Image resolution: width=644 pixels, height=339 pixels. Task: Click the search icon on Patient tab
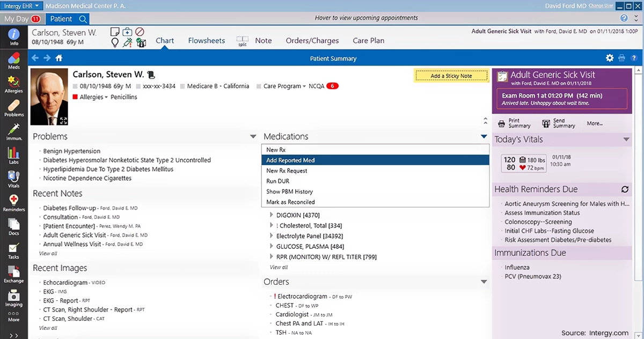pyautogui.click(x=83, y=19)
